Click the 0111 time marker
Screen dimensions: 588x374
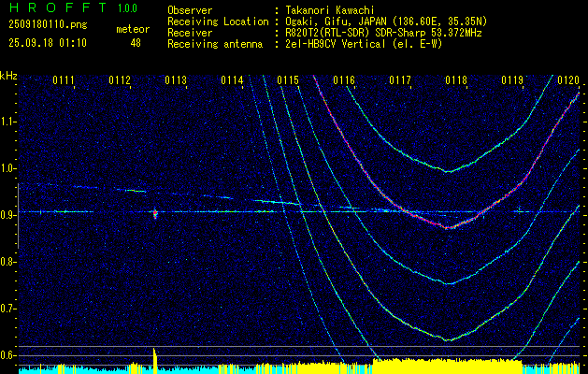64,80
